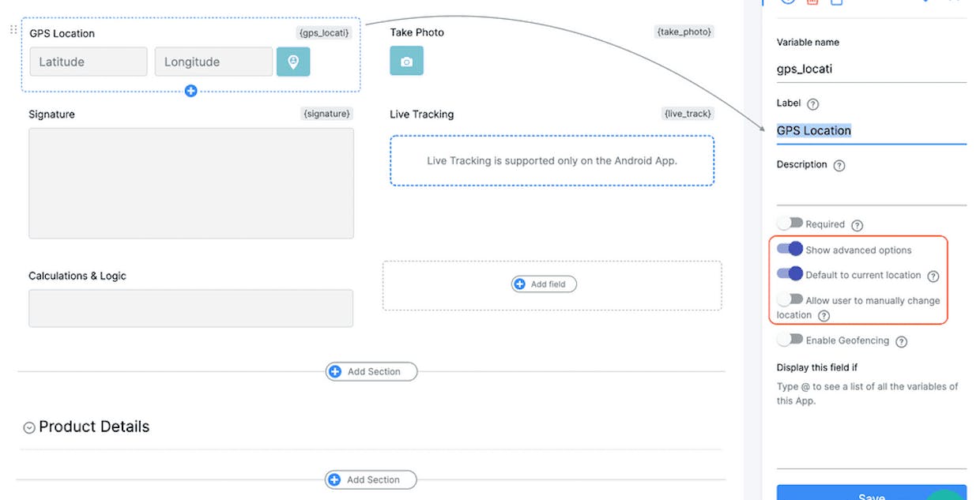Open help icon next to Label
The image size is (980, 500).
[812, 103]
